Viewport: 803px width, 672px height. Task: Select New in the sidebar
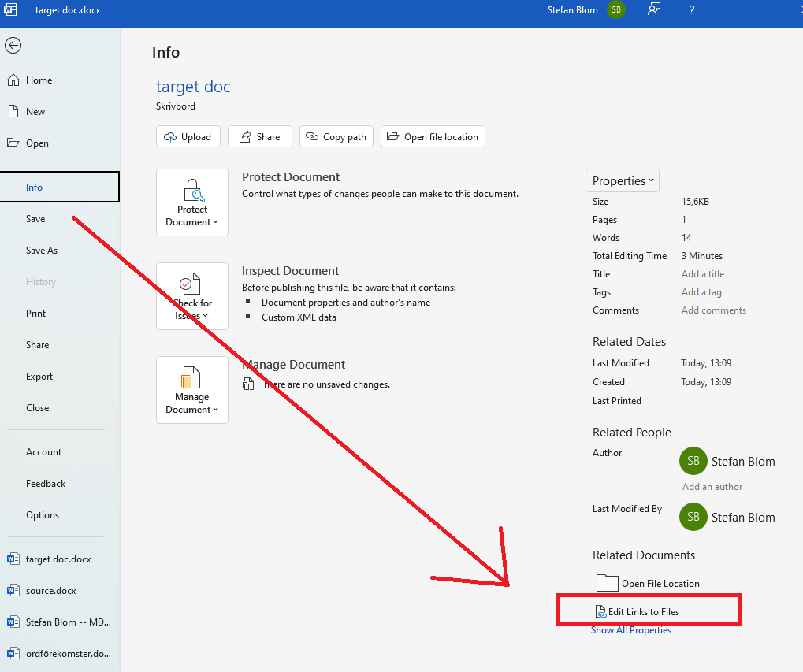(61, 112)
